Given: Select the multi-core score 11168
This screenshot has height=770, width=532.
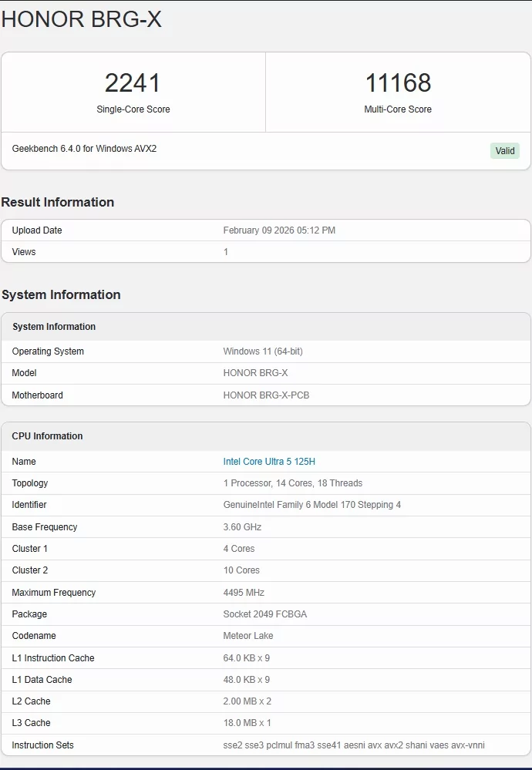Looking at the screenshot, I should point(398,83).
